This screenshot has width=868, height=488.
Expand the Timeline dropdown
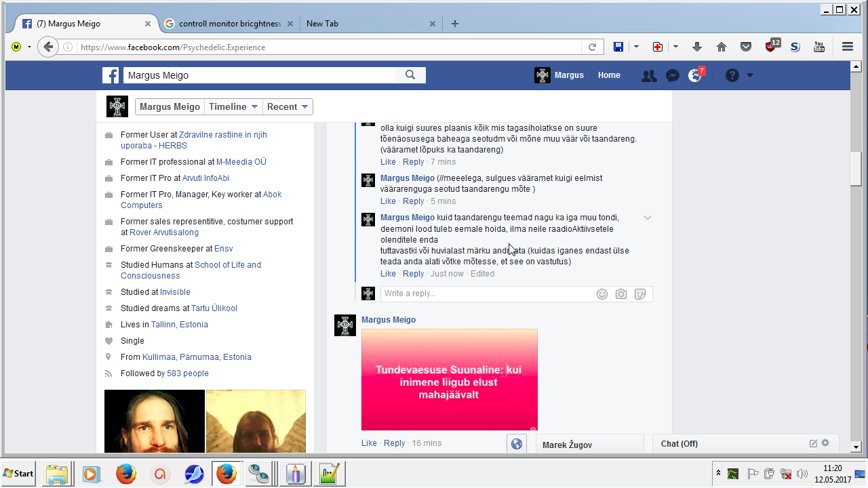tap(233, 106)
